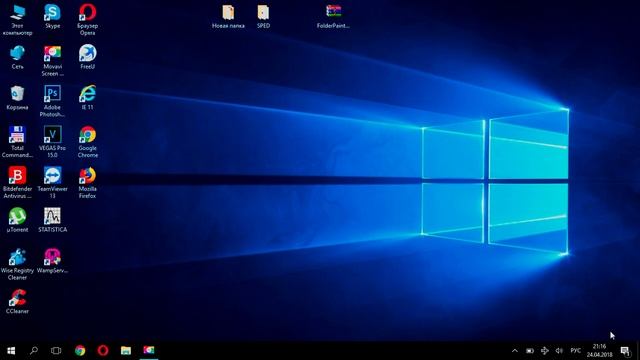Open airplane mode network tray icon
The width and height of the screenshot is (640, 360).
[x=544, y=351]
